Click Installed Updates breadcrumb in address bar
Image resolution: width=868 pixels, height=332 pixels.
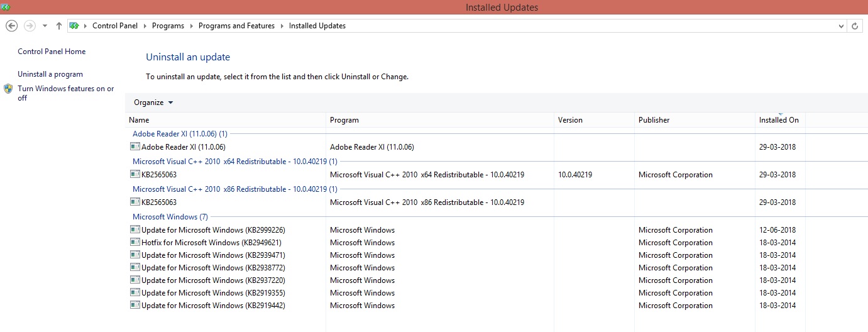pyautogui.click(x=317, y=26)
